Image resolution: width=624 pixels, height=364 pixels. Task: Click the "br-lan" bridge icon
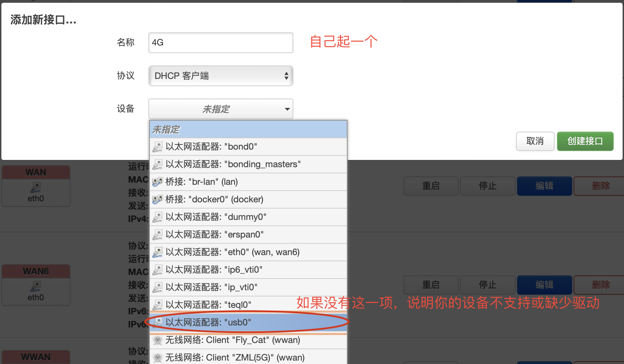(x=158, y=182)
